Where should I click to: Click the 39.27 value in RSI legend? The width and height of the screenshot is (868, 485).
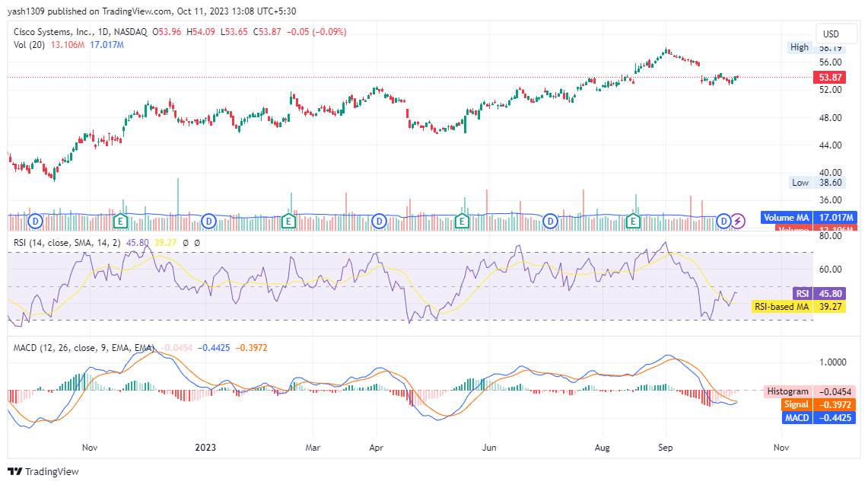click(166, 243)
